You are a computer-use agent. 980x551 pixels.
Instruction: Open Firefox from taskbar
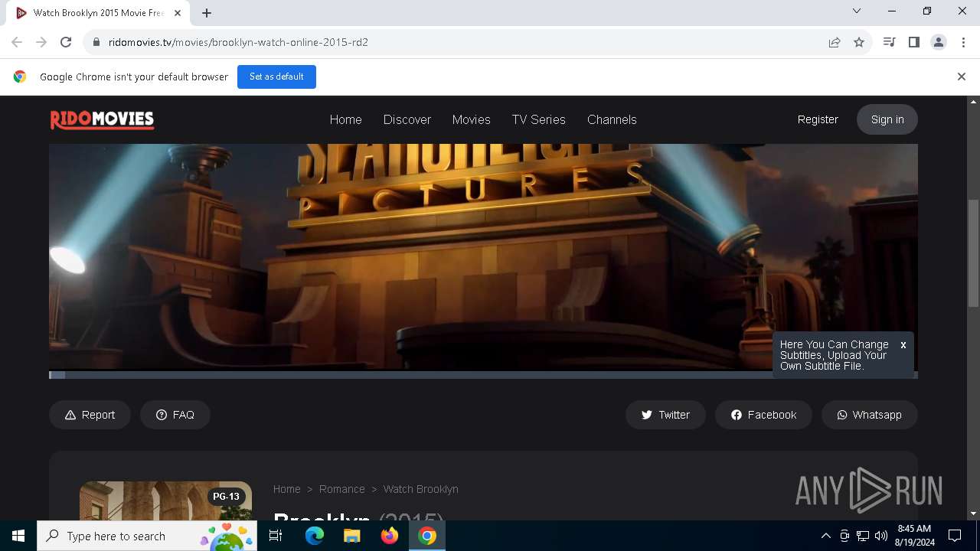(x=390, y=536)
